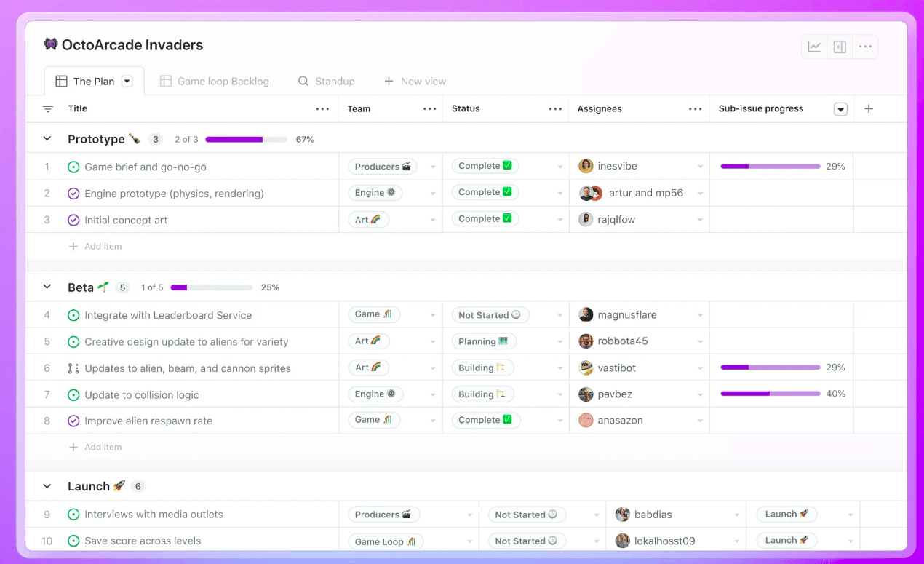
Task: Click vastibot's avatar
Action: [586, 368]
